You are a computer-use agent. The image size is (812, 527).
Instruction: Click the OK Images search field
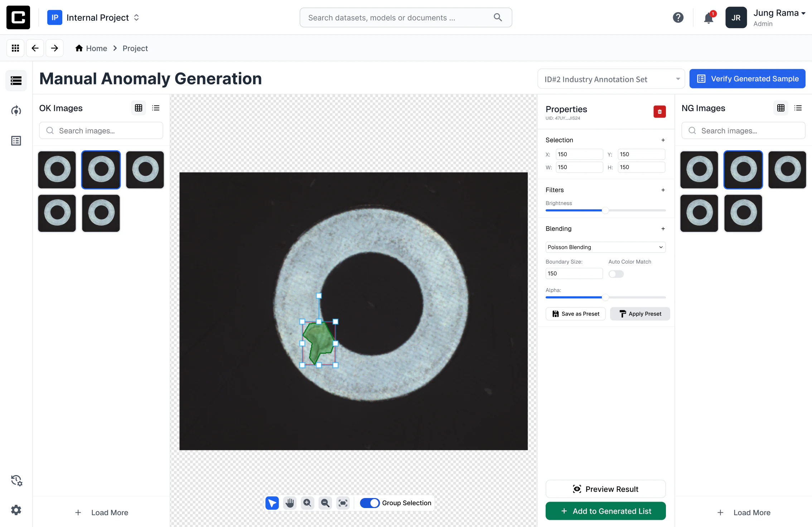pyautogui.click(x=101, y=131)
